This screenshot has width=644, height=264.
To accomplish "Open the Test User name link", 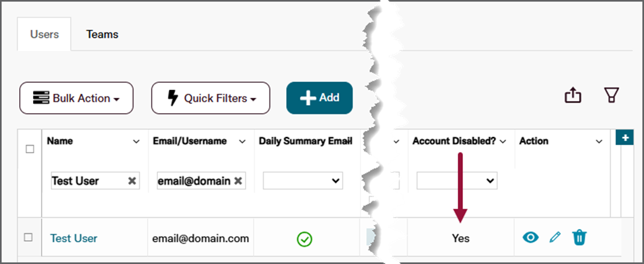I will pyautogui.click(x=73, y=238).
